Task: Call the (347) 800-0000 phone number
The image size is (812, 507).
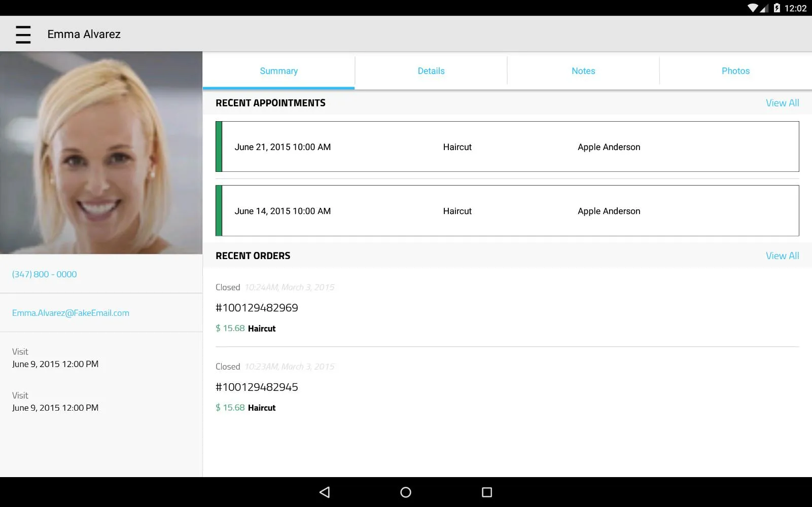Action: pos(44,274)
